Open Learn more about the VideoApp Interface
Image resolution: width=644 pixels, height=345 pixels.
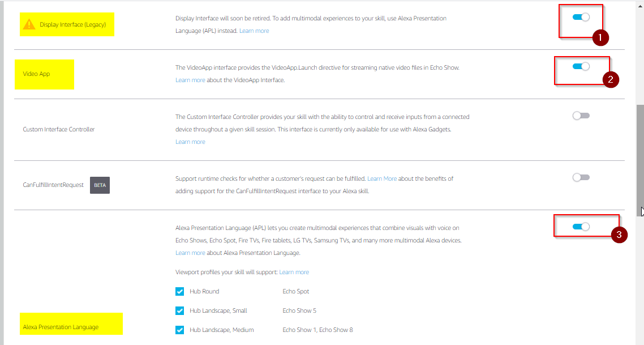(190, 80)
